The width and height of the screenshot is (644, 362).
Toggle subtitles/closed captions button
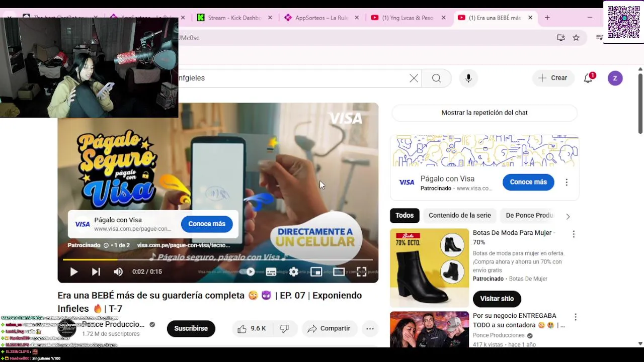pyautogui.click(x=271, y=271)
